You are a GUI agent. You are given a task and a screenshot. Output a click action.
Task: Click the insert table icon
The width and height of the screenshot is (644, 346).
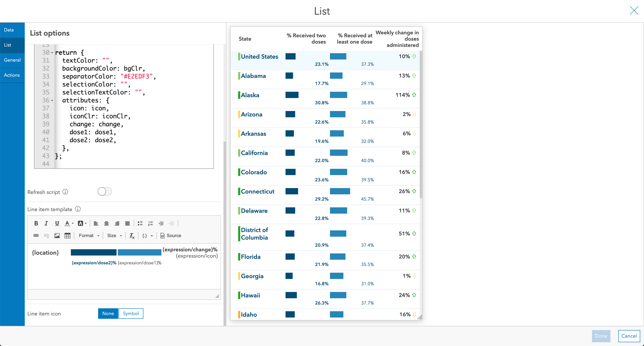point(67,235)
